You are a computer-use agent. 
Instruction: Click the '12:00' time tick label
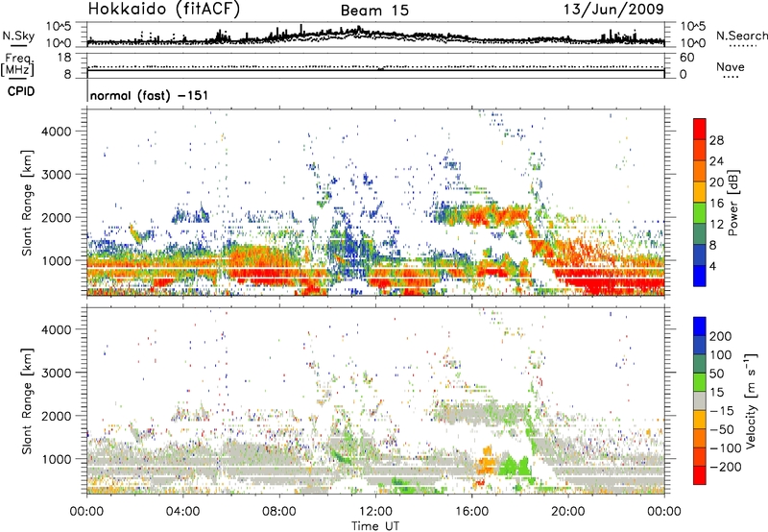[x=375, y=512]
